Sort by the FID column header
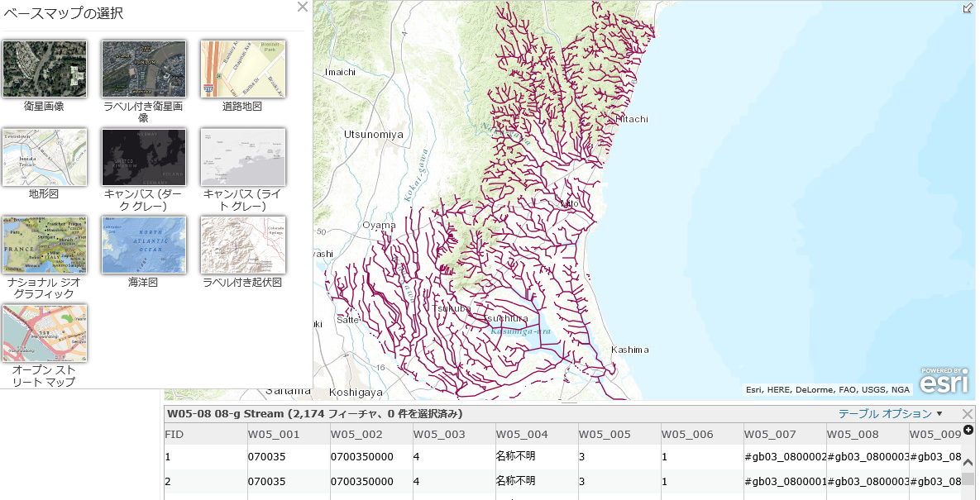This screenshot has height=500, width=980. [x=174, y=434]
